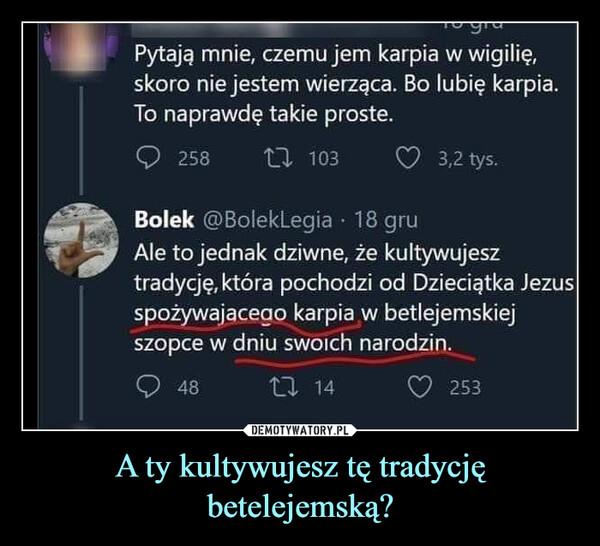The height and width of the screenshot is (546, 600).
Task: Like Bolek's reply with 253 likes
Action: coord(420,387)
